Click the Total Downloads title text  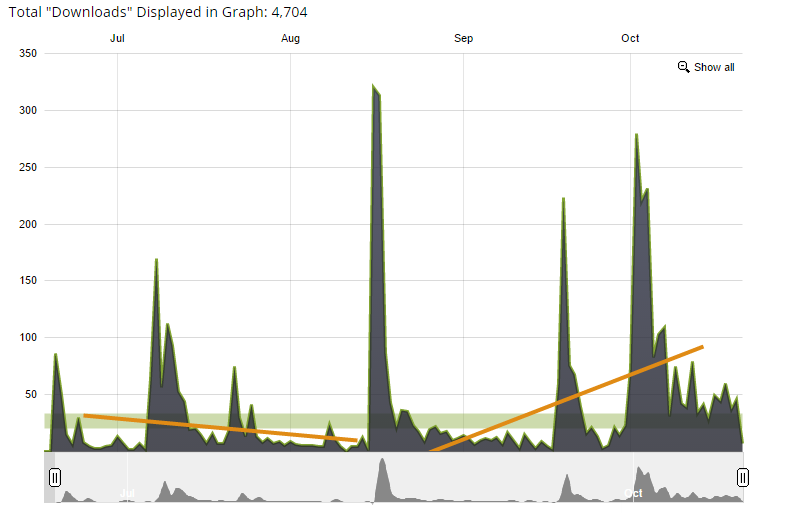pos(155,11)
